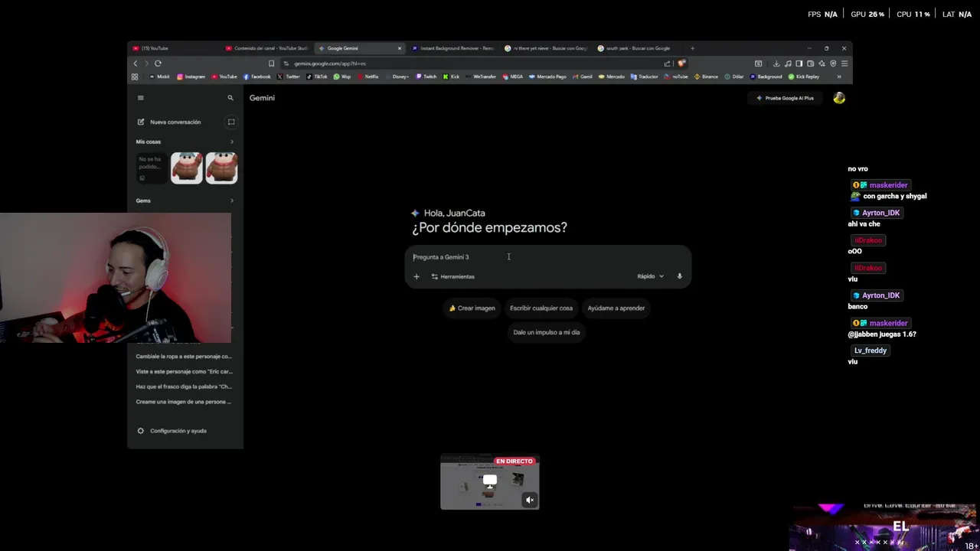The width and height of the screenshot is (980, 551).
Task: Click the bookmark icon beside address bar
Action: tap(271, 64)
